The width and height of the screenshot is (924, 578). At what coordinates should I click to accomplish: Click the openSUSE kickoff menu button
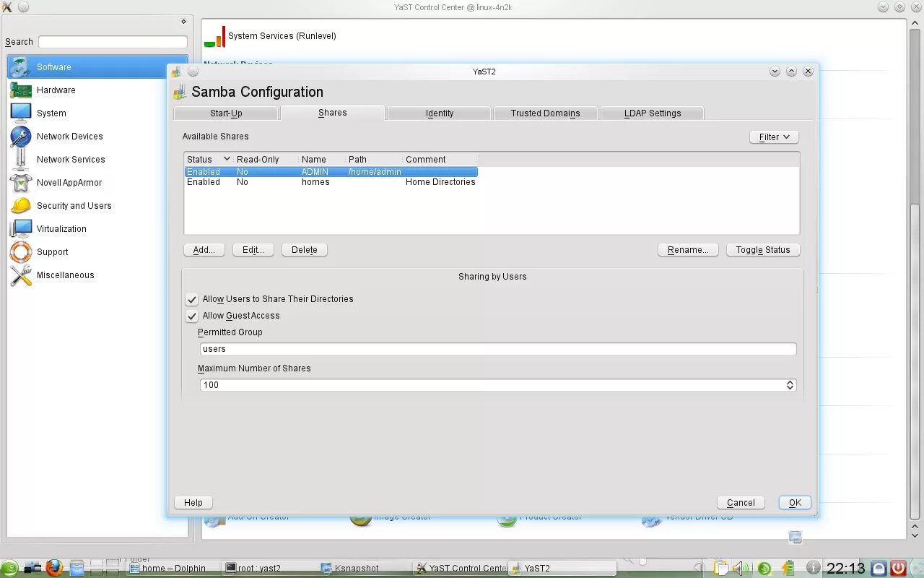9,568
